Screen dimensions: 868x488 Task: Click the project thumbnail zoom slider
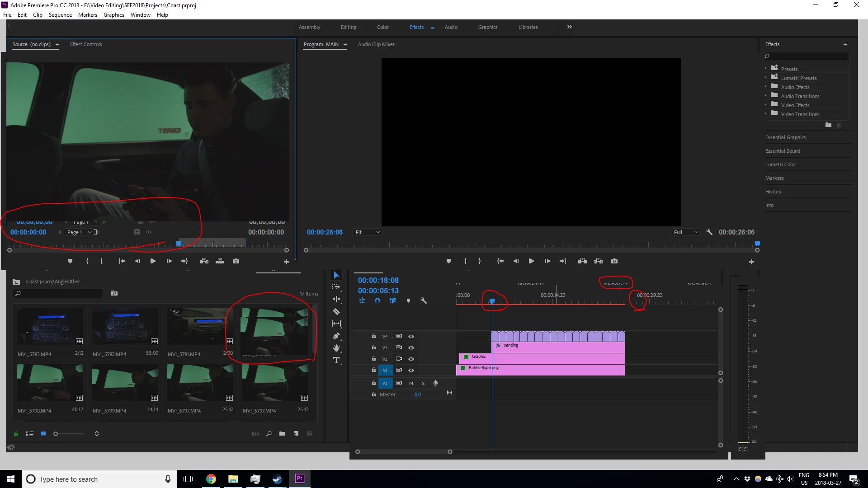click(56, 434)
